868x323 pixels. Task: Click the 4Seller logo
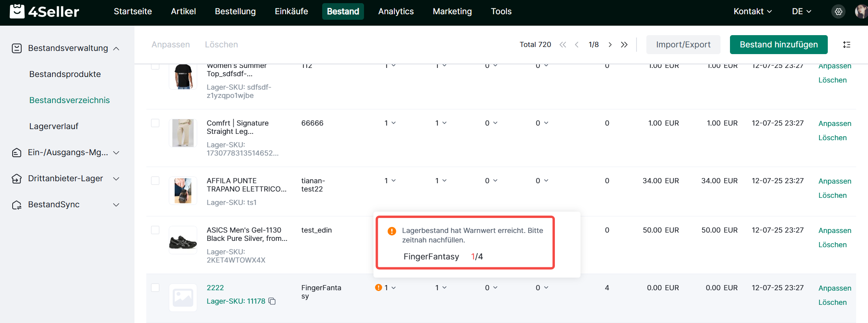click(x=44, y=12)
